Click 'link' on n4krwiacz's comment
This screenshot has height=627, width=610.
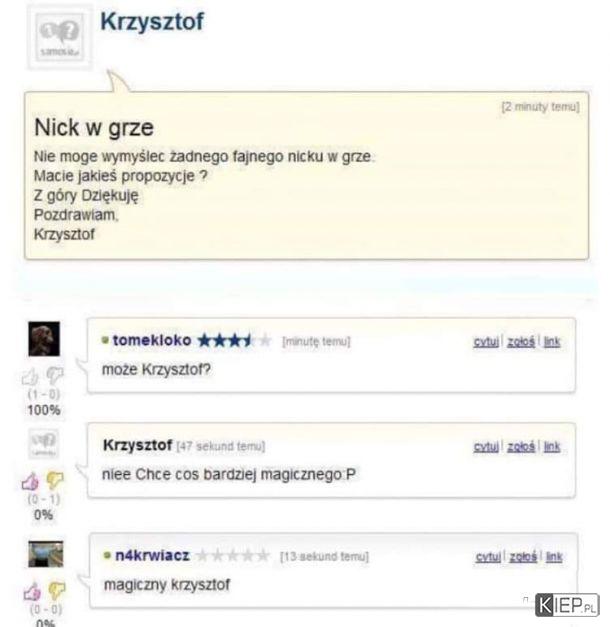pos(554,557)
